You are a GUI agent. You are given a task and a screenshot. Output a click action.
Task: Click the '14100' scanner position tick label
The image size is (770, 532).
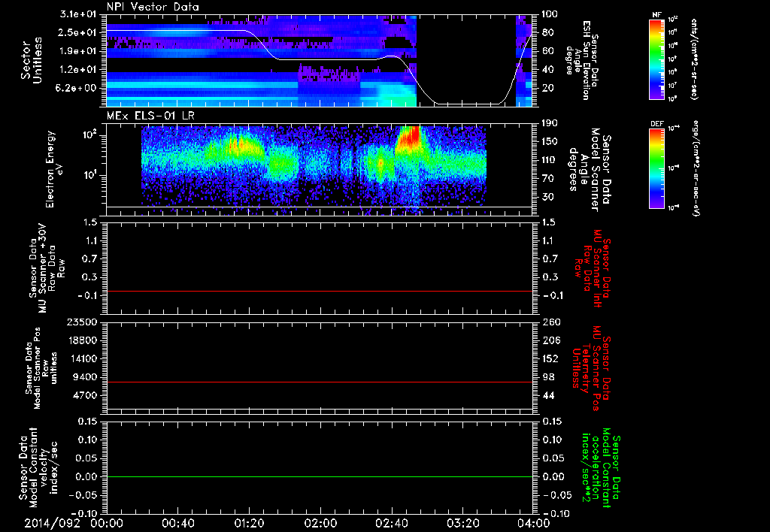83,358
